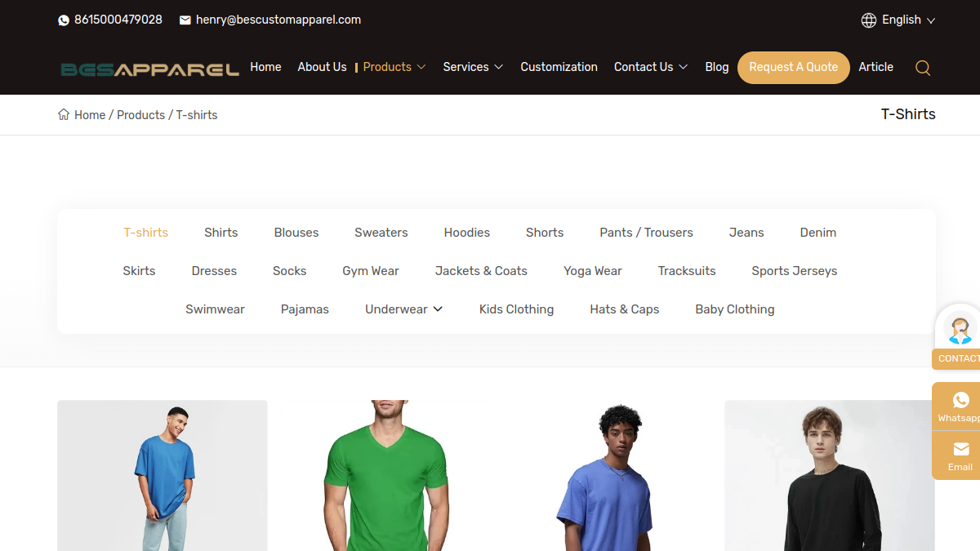Select the Yoga Wear category
The width and height of the screenshot is (980, 551).
pos(593,271)
